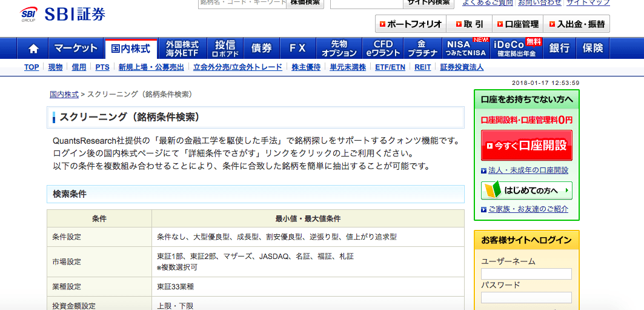Click the 今すぐ口座開設 red button
This screenshot has width=644, height=310.
coord(526,146)
